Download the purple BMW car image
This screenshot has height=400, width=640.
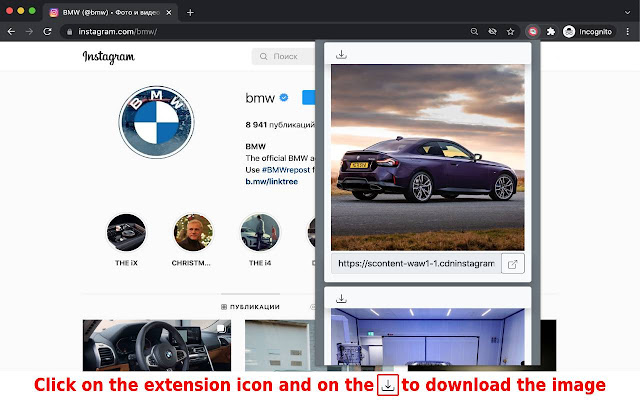(x=341, y=54)
